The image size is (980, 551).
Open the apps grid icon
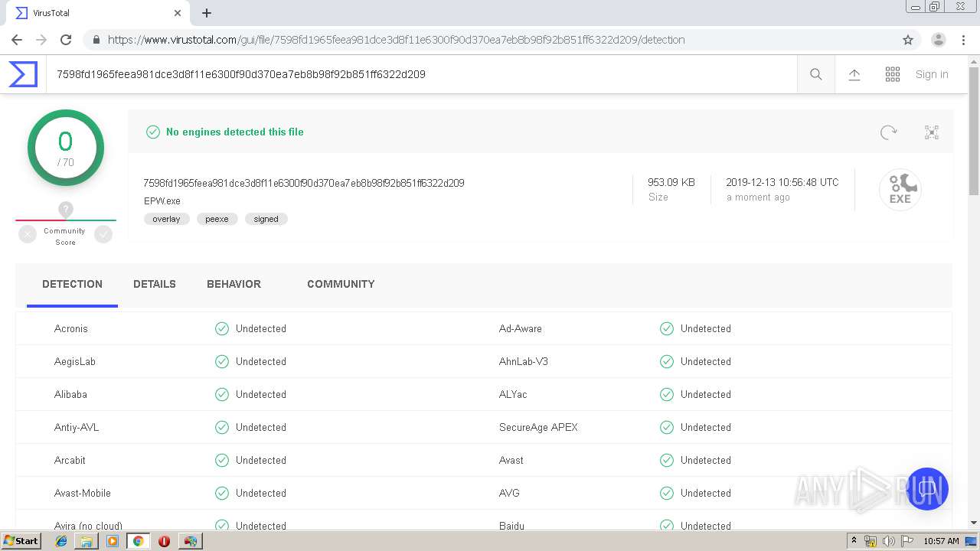coord(893,74)
